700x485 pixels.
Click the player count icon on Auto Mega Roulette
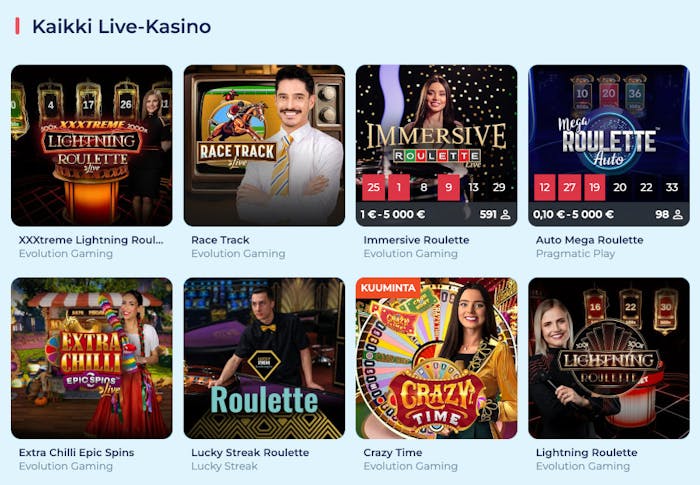678,214
